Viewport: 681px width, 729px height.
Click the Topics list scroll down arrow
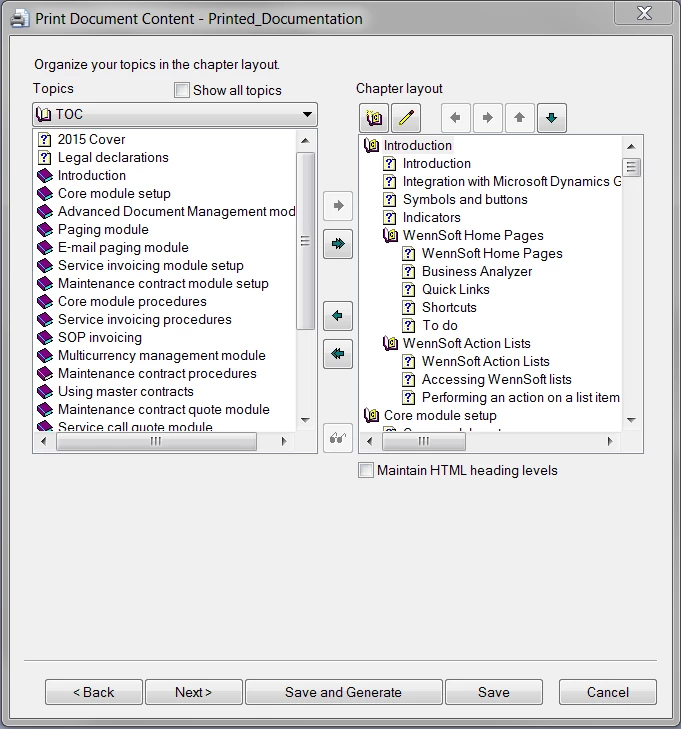305,420
